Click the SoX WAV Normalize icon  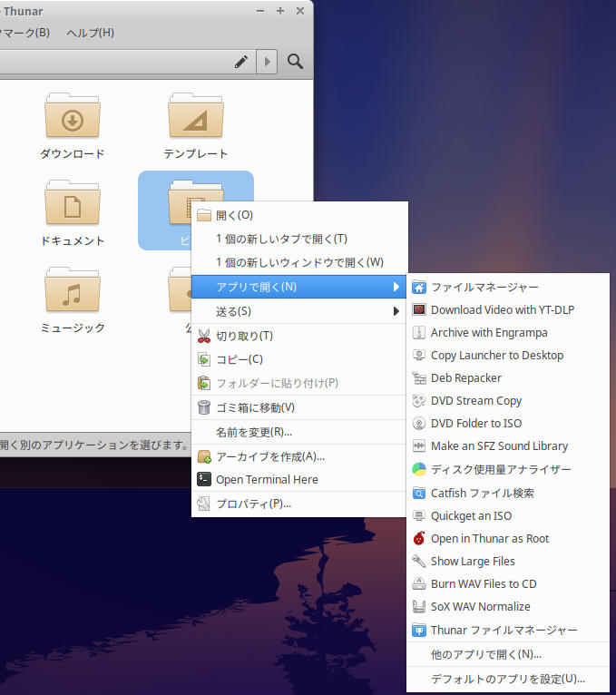[419, 606]
